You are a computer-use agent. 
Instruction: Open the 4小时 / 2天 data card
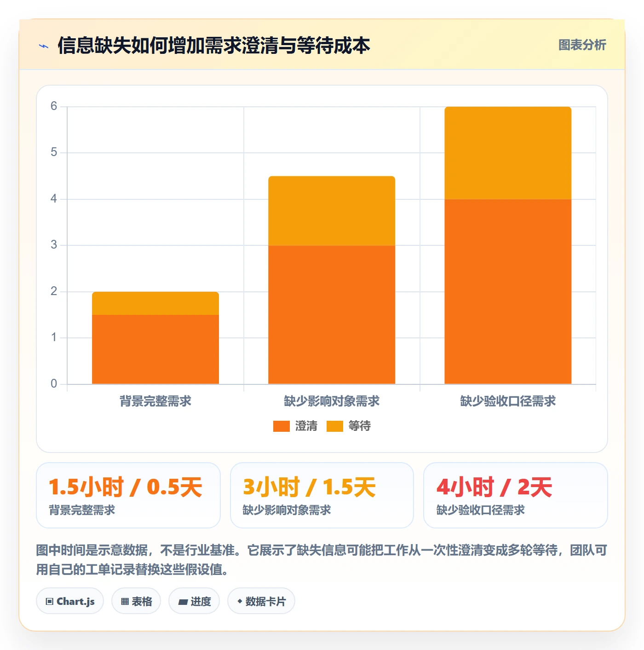pos(516,495)
